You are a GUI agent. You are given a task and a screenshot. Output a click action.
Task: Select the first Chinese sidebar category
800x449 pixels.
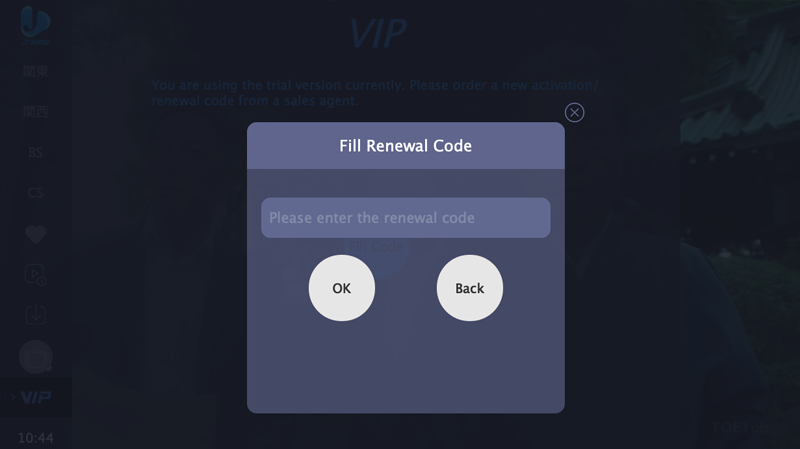pyautogui.click(x=35, y=72)
